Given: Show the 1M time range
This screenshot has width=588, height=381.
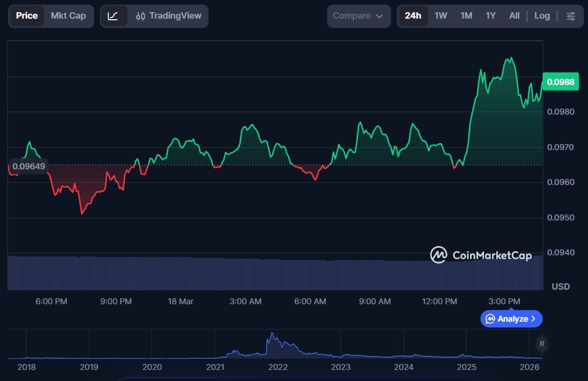Looking at the screenshot, I should 466,16.
